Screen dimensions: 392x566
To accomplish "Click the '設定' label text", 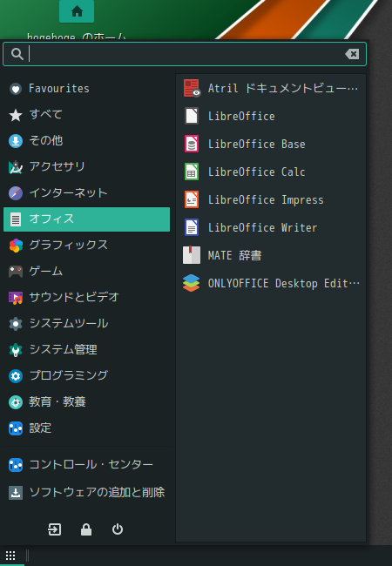I will click(x=40, y=428).
